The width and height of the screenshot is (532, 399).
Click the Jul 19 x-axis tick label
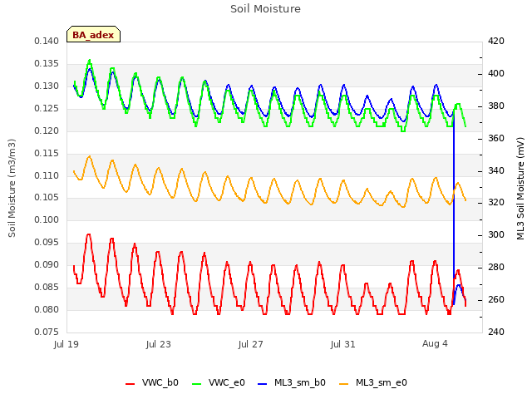click(66, 344)
